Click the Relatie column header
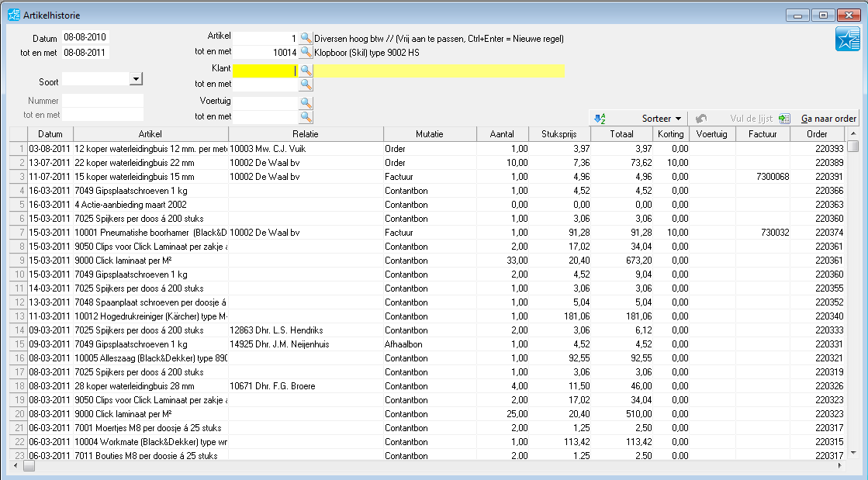Image resolution: width=868 pixels, height=480 pixels. point(306,134)
